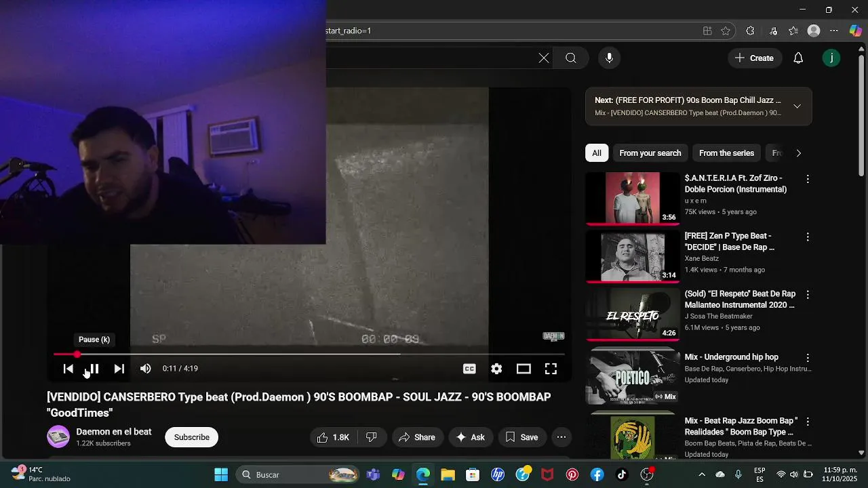The width and height of the screenshot is (868, 488).
Task: Open player settings gear
Action: click(x=496, y=369)
